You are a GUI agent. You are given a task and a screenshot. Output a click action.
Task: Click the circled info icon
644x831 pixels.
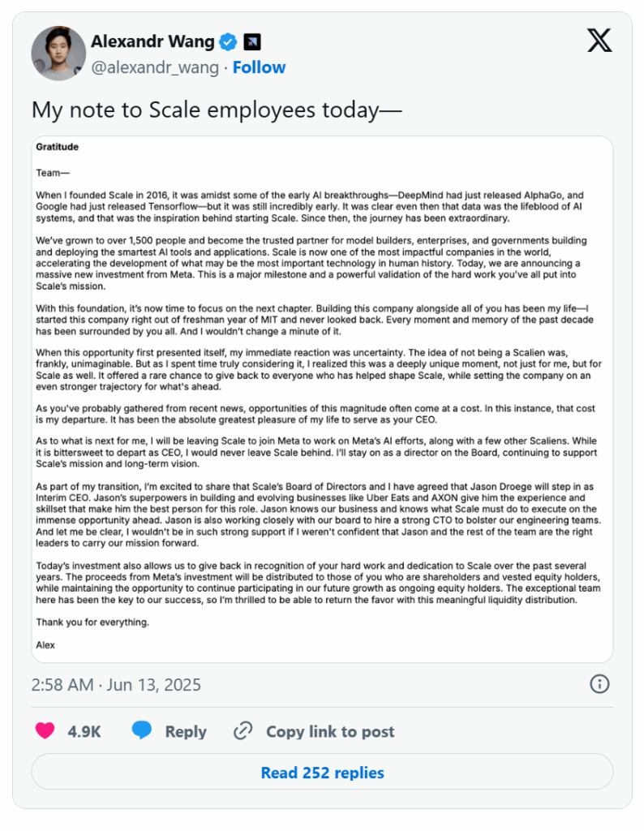(x=599, y=683)
